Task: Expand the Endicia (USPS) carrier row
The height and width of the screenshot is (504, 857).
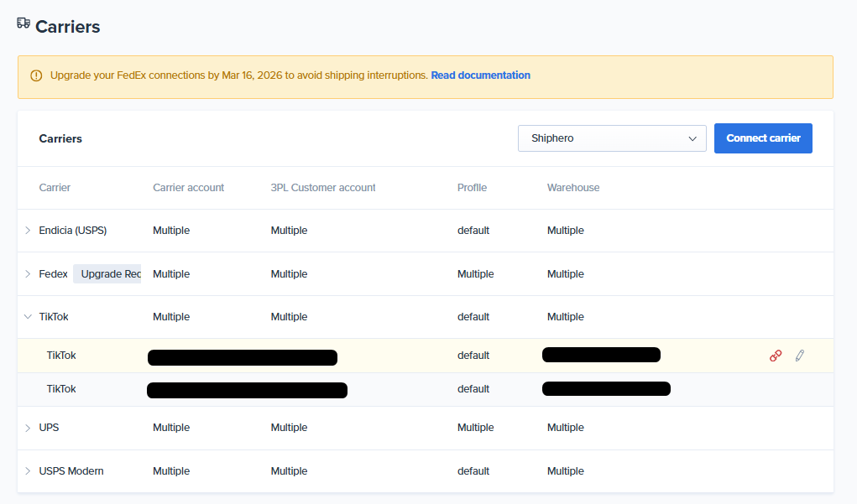Action: coord(28,231)
